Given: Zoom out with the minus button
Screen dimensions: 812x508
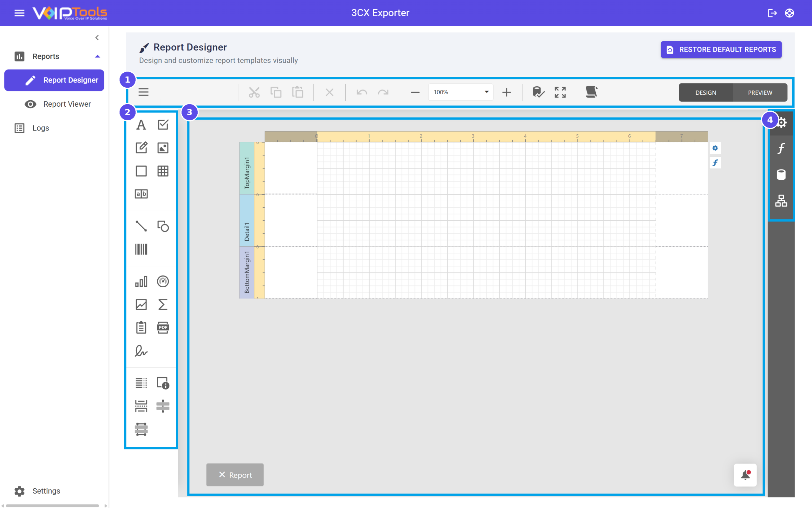Looking at the screenshot, I should [x=415, y=92].
